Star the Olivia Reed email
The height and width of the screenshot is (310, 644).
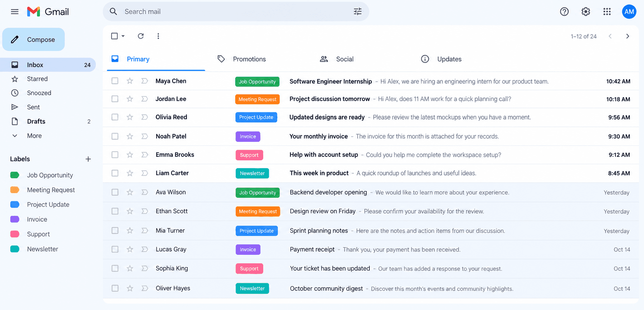[130, 117]
